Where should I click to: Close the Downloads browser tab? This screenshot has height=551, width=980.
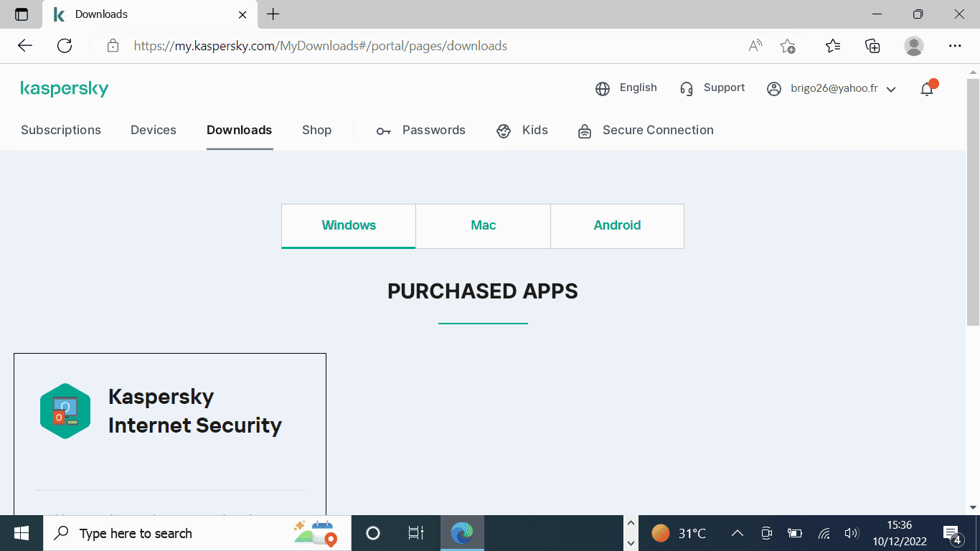[x=242, y=14]
